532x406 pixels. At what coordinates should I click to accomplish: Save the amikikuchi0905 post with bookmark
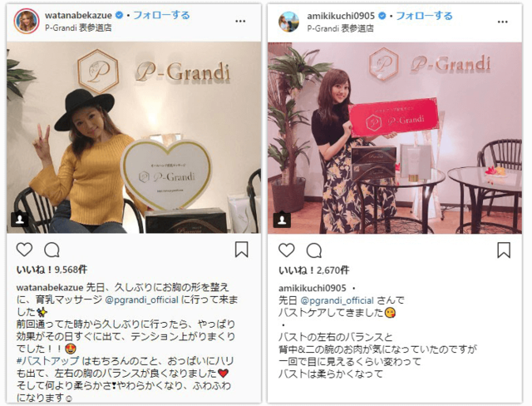pos(504,250)
